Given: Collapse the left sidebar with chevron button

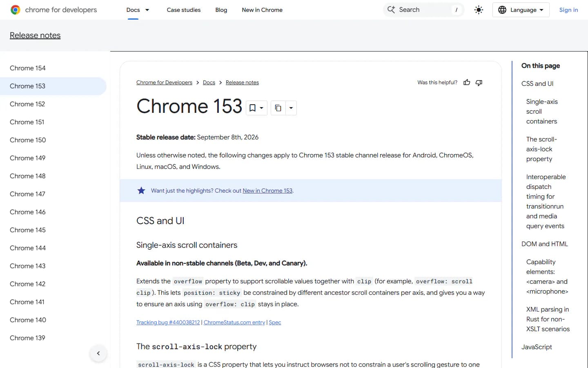Looking at the screenshot, I should click(x=98, y=353).
